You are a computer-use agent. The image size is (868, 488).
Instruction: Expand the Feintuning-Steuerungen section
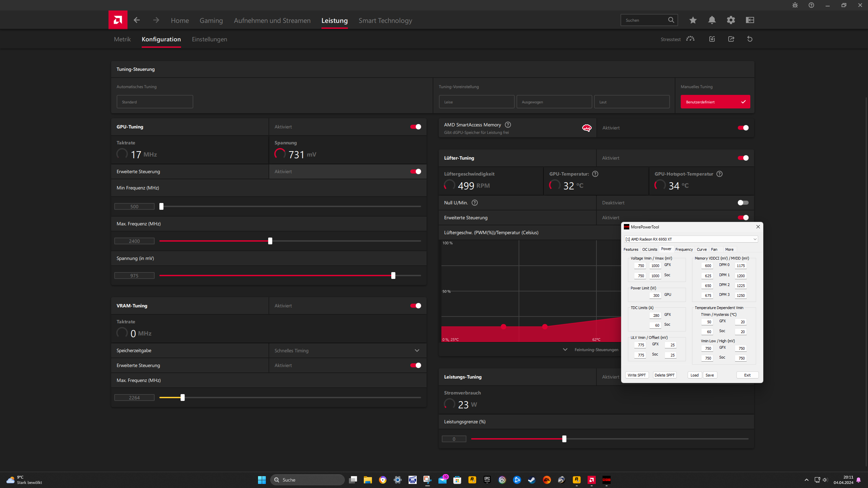pyautogui.click(x=591, y=350)
